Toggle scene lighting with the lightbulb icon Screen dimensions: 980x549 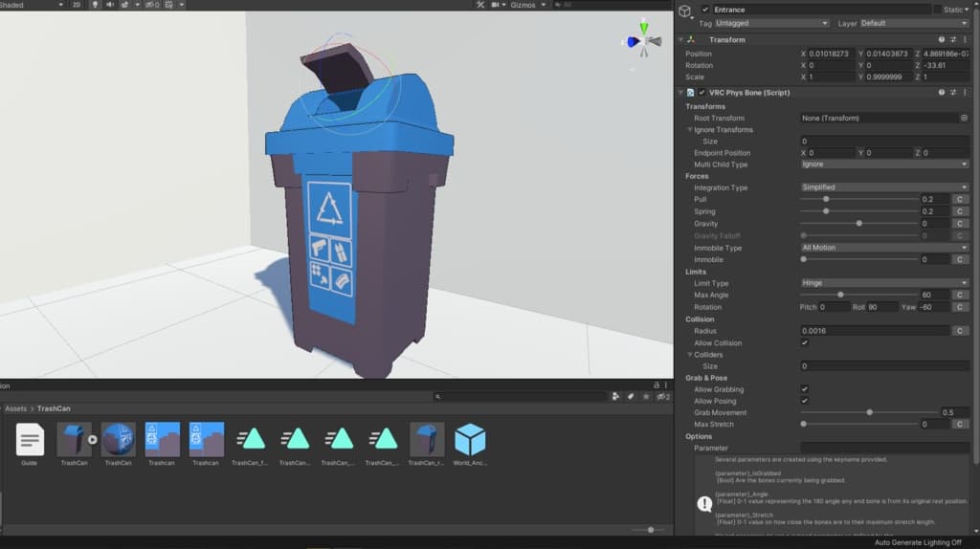pos(95,5)
